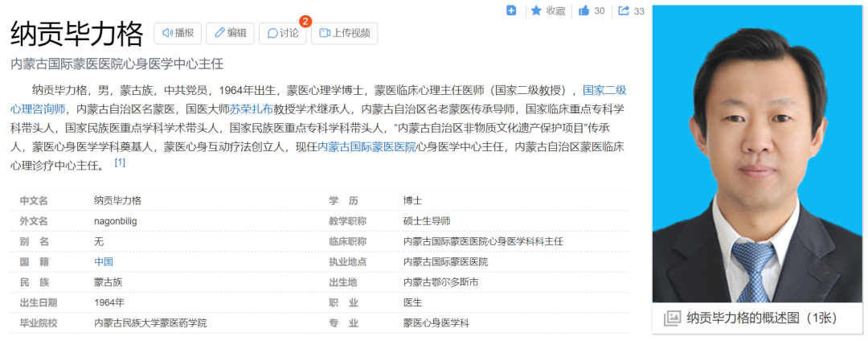Click 内蒙古民族大学蒙医药学院 in table
Image resolution: width=868 pixels, height=345 pixels.
pyautogui.click(x=150, y=322)
